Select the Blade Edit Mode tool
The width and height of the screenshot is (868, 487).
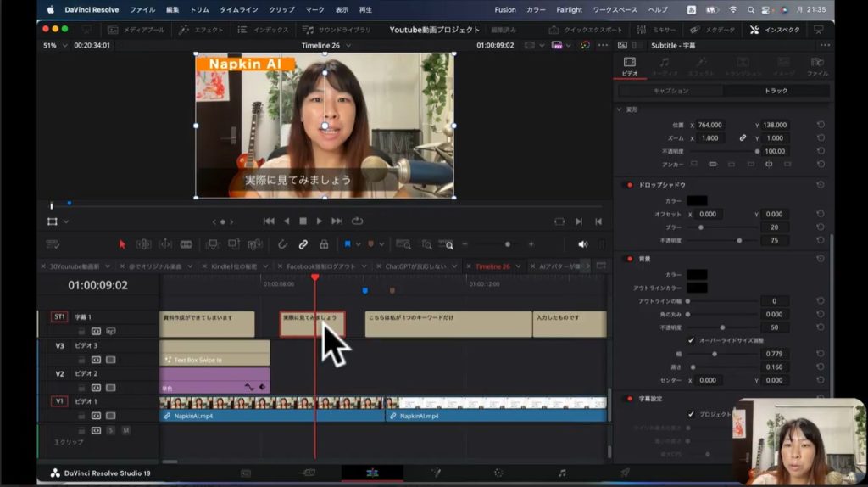click(186, 244)
